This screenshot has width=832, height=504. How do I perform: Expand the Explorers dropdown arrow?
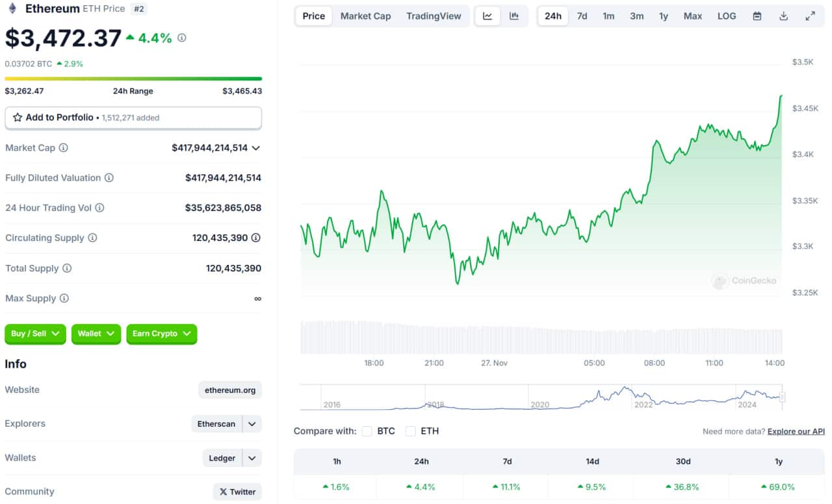click(x=252, y=424)
